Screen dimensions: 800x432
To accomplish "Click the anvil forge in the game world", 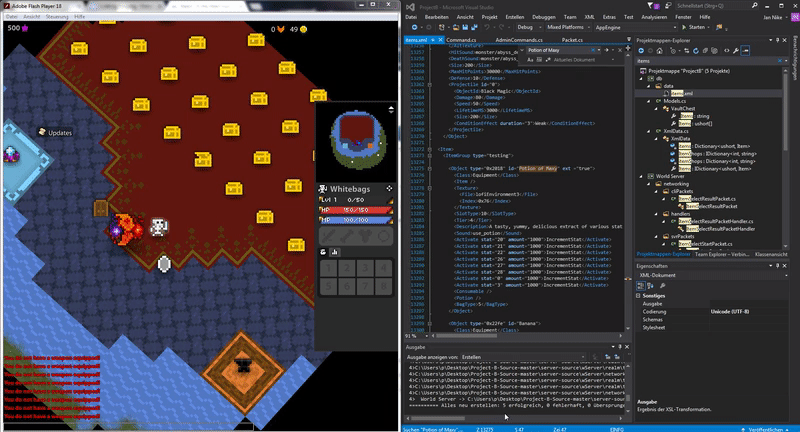I will coord(243,366).
